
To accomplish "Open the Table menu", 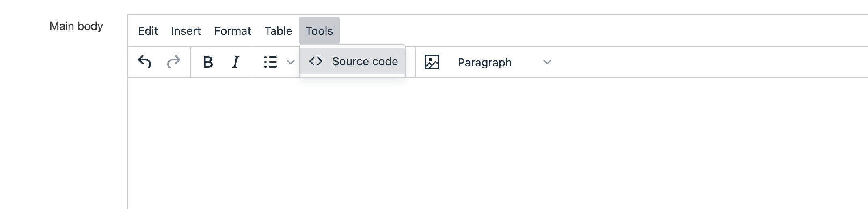I will [278, 31].
